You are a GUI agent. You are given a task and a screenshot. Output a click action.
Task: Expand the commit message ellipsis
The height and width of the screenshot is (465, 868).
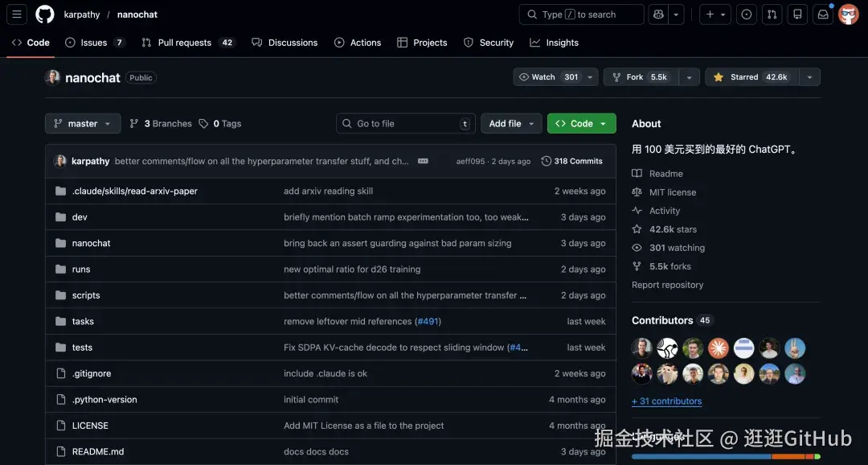pos(423,161)
